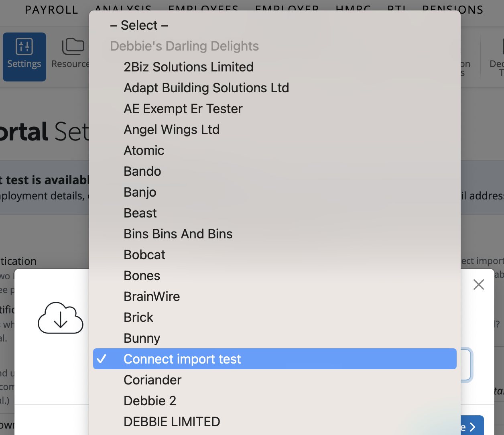Viewport: 504px width, 435px height.
Task: Pick AE Exempt Er Tester option
Action: coord(183,109)
